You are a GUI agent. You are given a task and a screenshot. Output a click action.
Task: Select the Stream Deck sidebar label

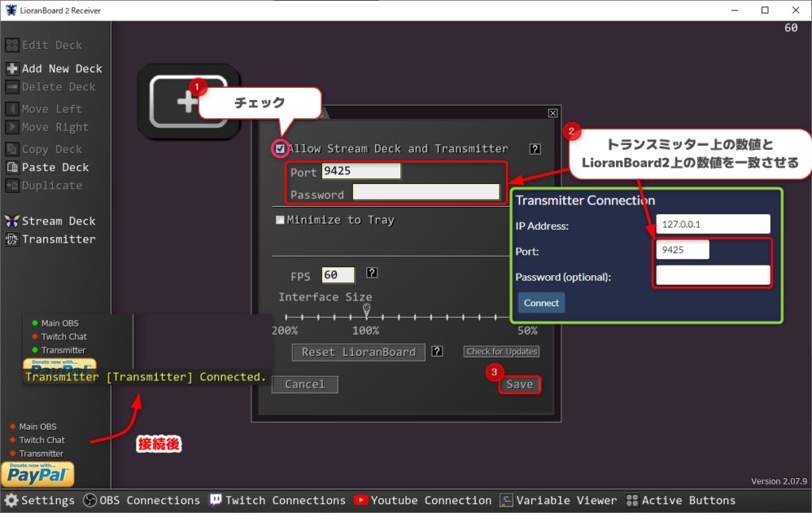(x=59, y=221)
